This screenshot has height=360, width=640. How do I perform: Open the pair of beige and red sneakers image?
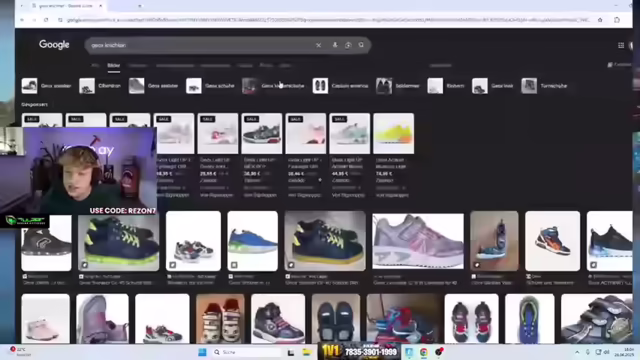[220, 319]
